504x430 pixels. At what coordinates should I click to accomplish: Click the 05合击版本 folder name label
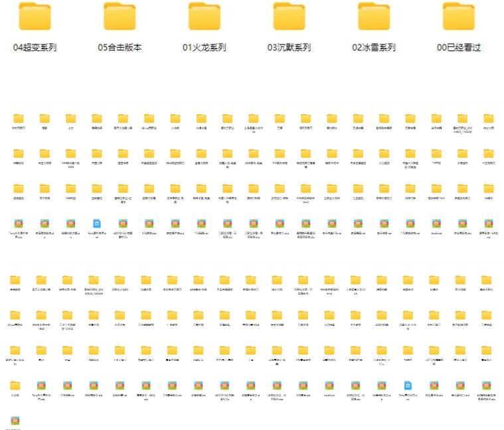pos(120,48)
